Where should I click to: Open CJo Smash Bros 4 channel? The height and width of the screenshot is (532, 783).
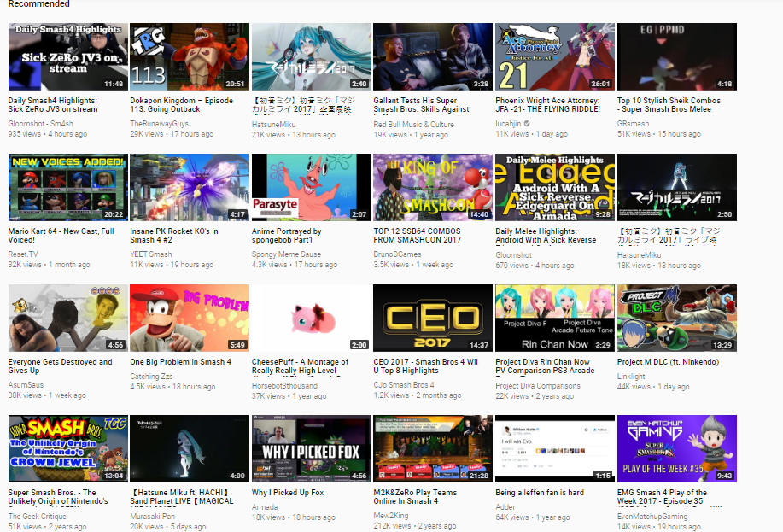[x=404, y=385]
